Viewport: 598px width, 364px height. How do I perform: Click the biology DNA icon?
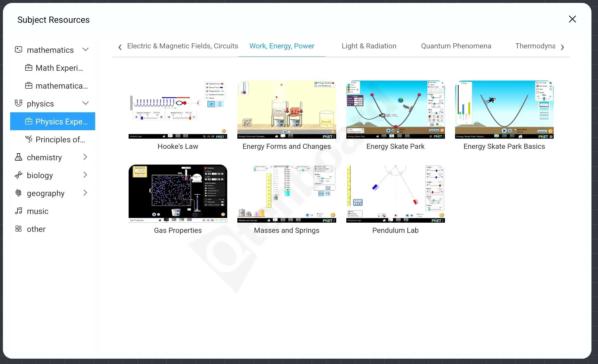point(18,175)
